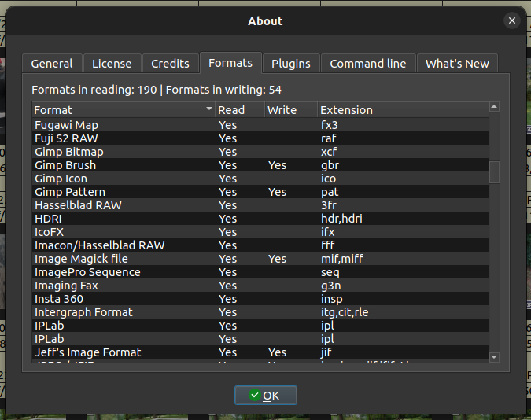The image size is (531, 420).
Task: Switch to the General tab
Action: [52, 64]
